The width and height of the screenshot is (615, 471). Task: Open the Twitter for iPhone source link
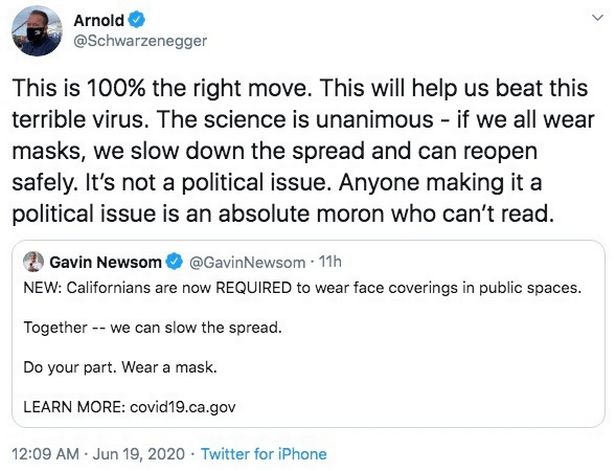pyautogui.click(x=264, y=454)
